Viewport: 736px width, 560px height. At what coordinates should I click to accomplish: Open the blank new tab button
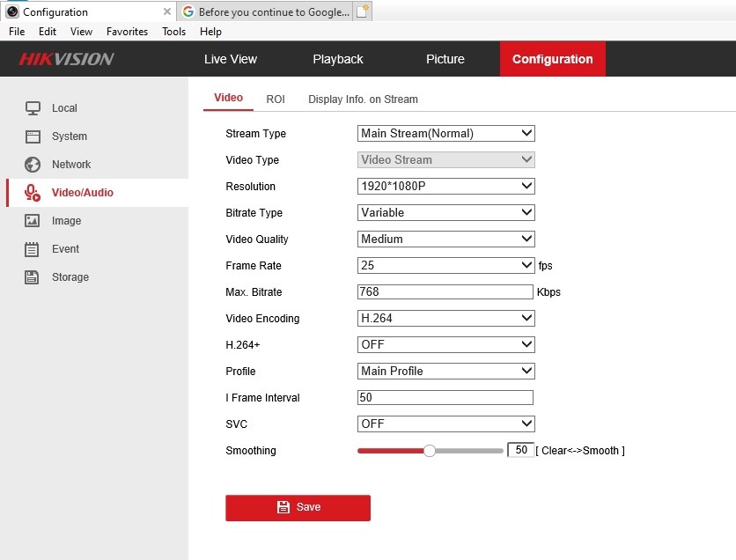[363, 12]
